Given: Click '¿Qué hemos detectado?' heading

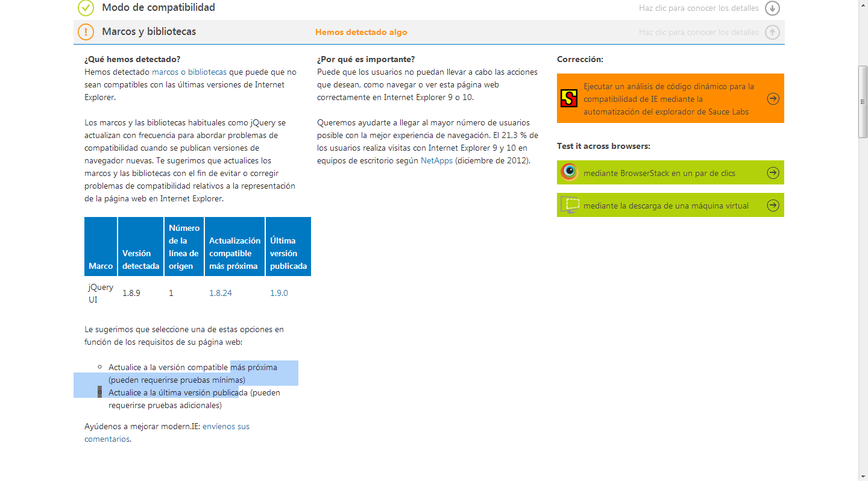Looking at the screenshot, I should point(133,59).
